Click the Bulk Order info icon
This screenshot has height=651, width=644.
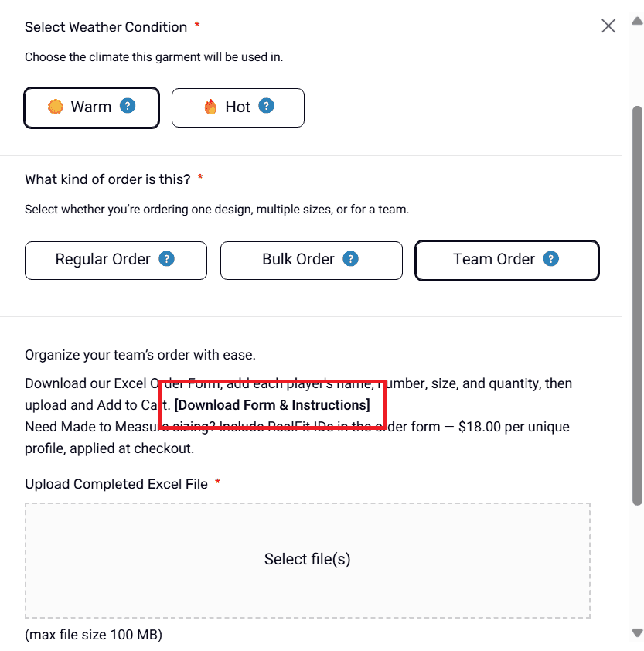tap(350, 259)
